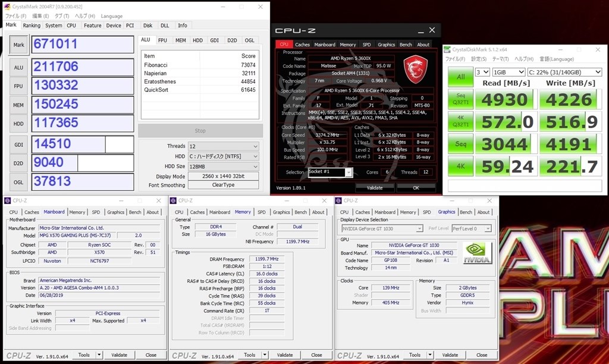This screenshot has height=364, width=609.
Task: Click the app icon of the CPU-Z Memory window
Action: pyautogui.click(x=173, y=200)
